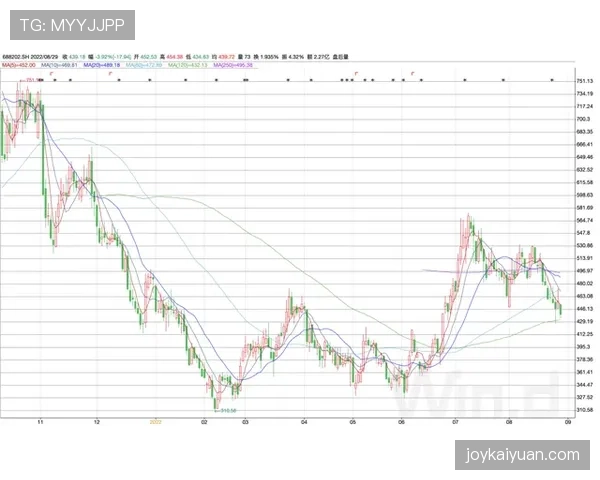Click price axis label 496.97
This screenshot has width=600, height=480.
click(584, 271)
